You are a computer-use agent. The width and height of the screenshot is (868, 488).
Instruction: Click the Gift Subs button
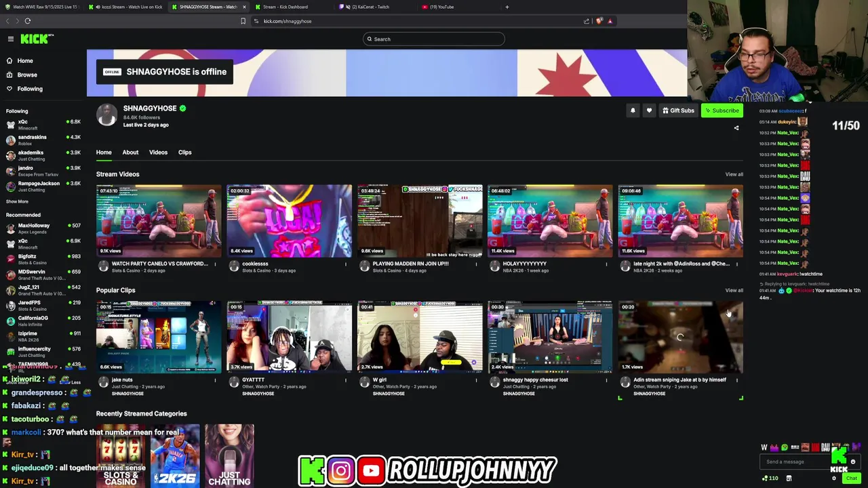678,110
